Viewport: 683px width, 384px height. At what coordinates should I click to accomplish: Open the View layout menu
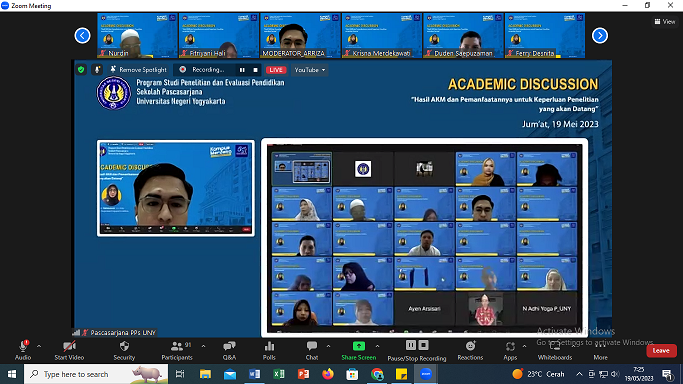[665, 21]
